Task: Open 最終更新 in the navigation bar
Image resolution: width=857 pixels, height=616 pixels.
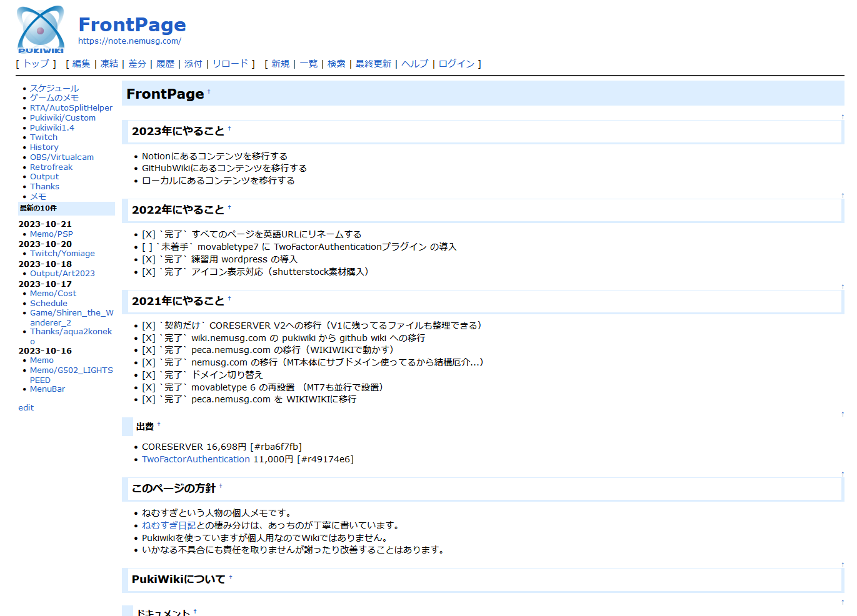Action: coord(373,64)
